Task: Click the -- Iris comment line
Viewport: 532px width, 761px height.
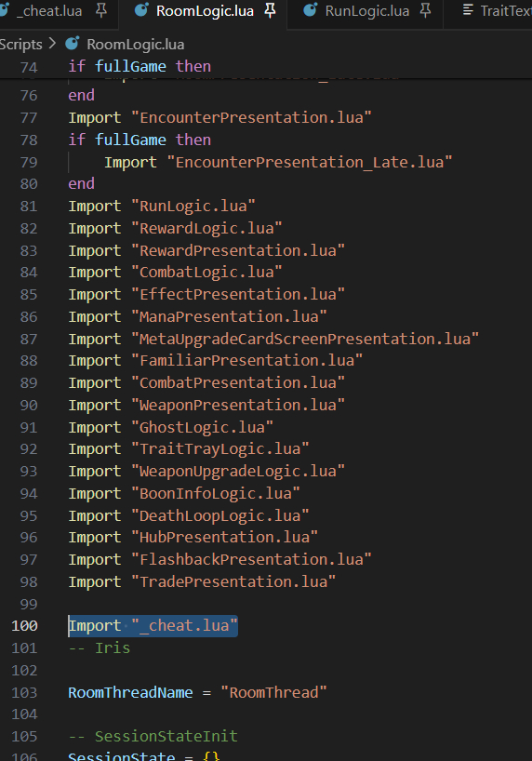Action: pyautogui.click(x=99, y=648)
